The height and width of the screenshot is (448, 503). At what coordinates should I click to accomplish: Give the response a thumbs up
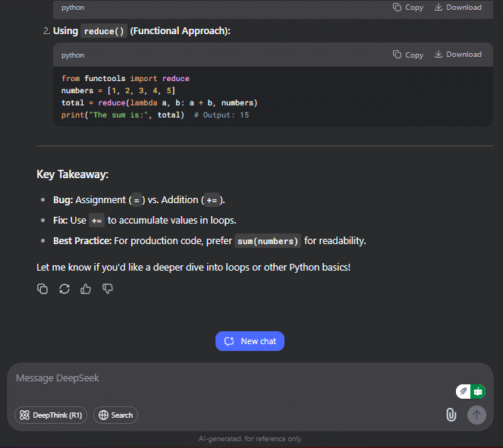pos(86,289)
